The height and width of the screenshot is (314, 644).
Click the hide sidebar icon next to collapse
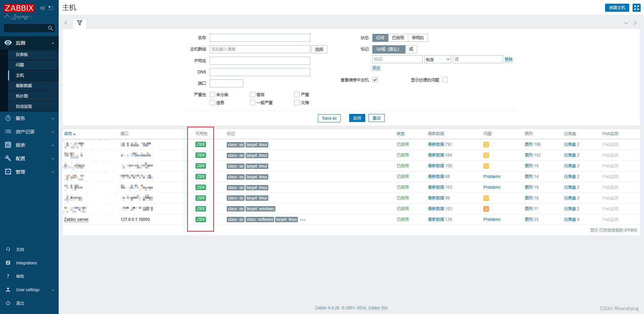51,8
